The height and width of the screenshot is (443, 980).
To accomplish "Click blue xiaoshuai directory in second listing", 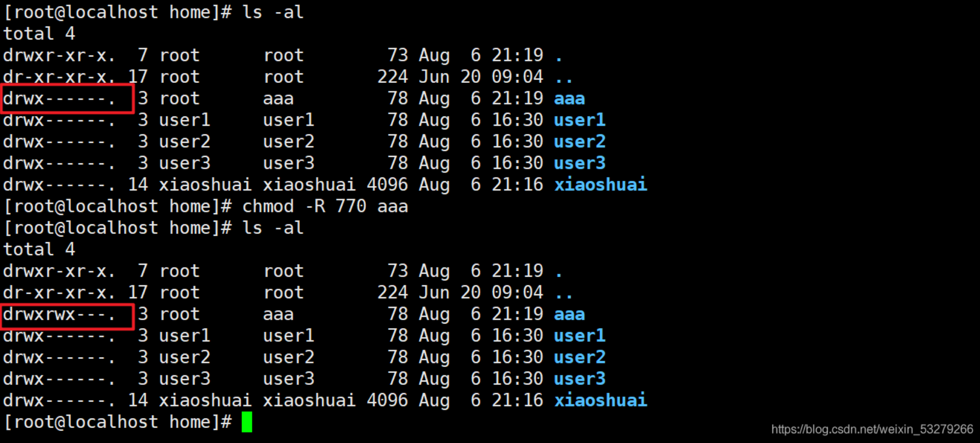I will pyautogui.click(x=601, y=400).
